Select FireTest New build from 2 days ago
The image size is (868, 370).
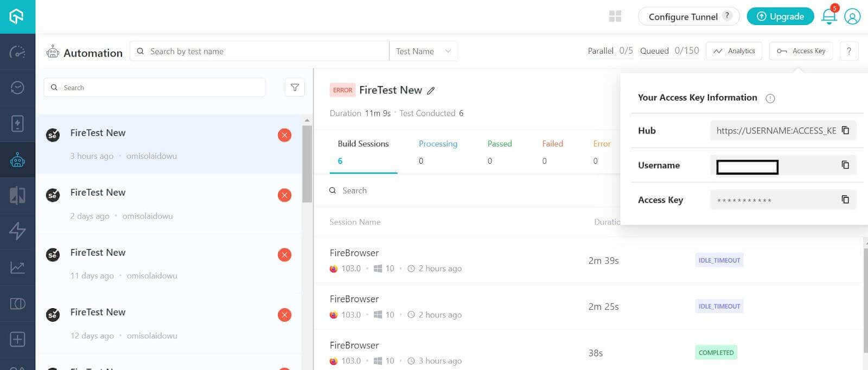[x=169, y=204]
